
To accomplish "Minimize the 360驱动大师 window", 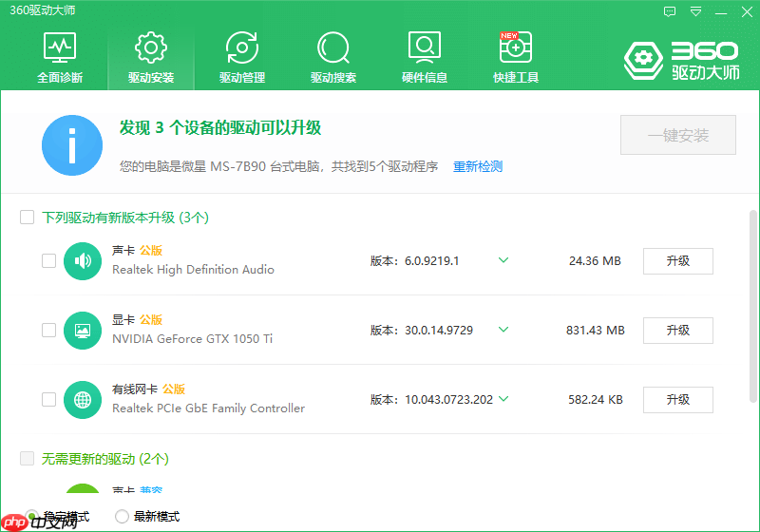I will [721, 12].
